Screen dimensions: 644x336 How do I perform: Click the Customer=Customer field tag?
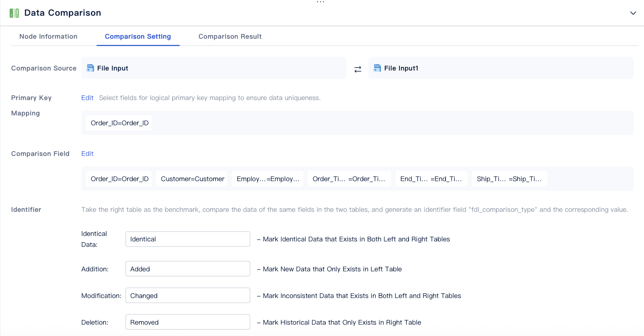pyautogui.click(x=192, y=179)
